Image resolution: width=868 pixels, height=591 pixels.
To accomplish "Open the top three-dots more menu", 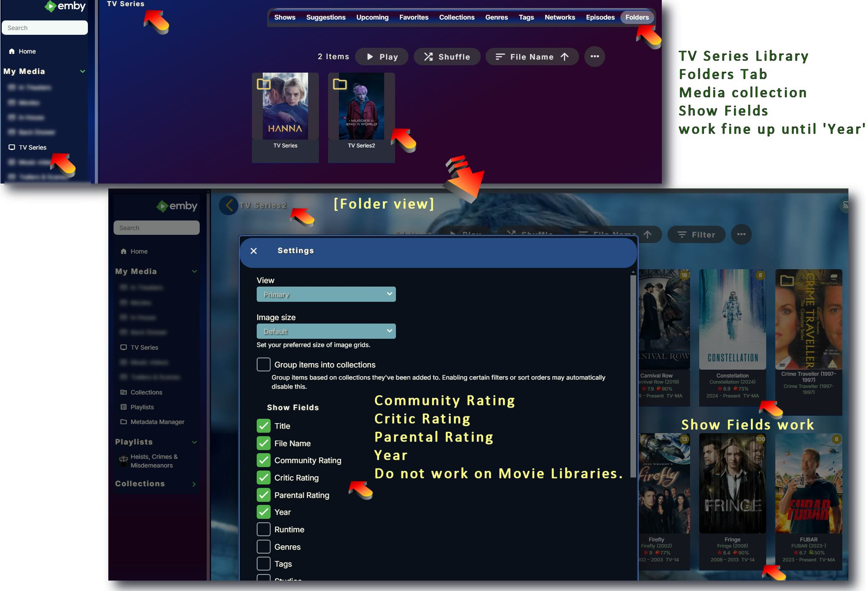I will coord(594,57).
